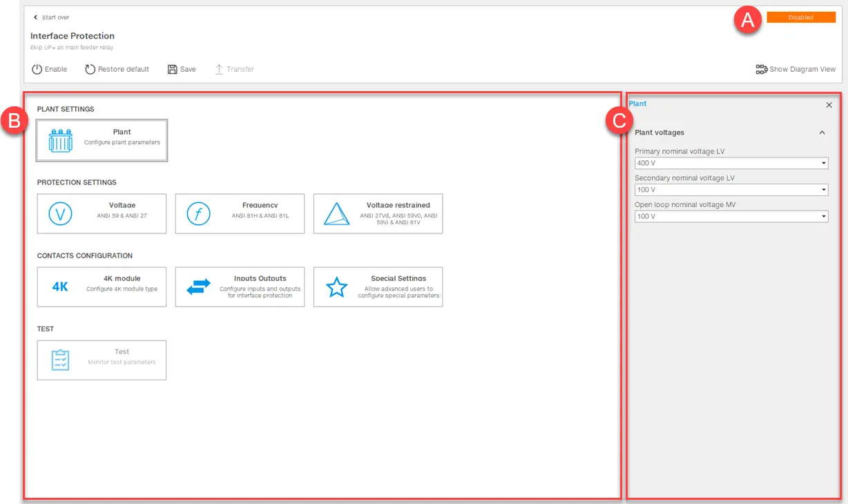848x504 pixels.
Task: Open the 4K module configuration tile
Action: tap(102, 287)
